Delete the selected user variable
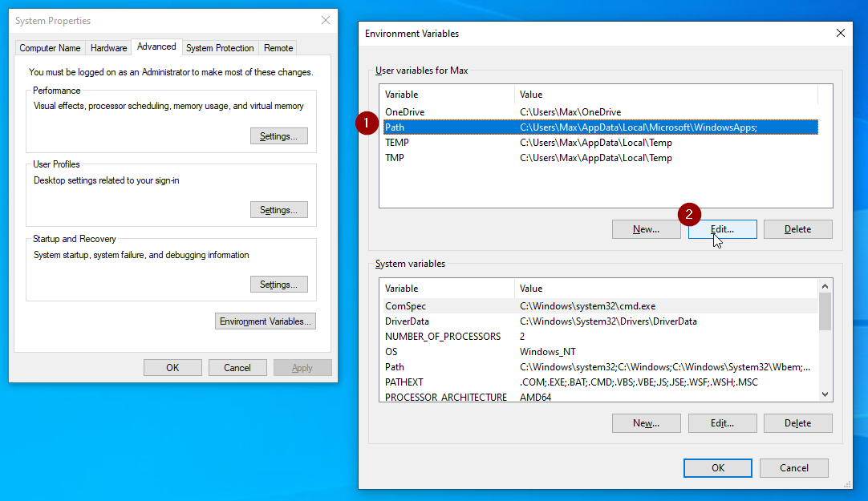 coord(797,229)
